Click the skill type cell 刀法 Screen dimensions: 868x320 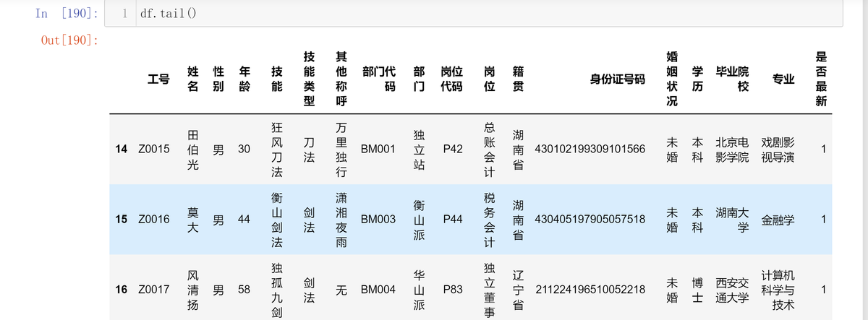(309, 150)
